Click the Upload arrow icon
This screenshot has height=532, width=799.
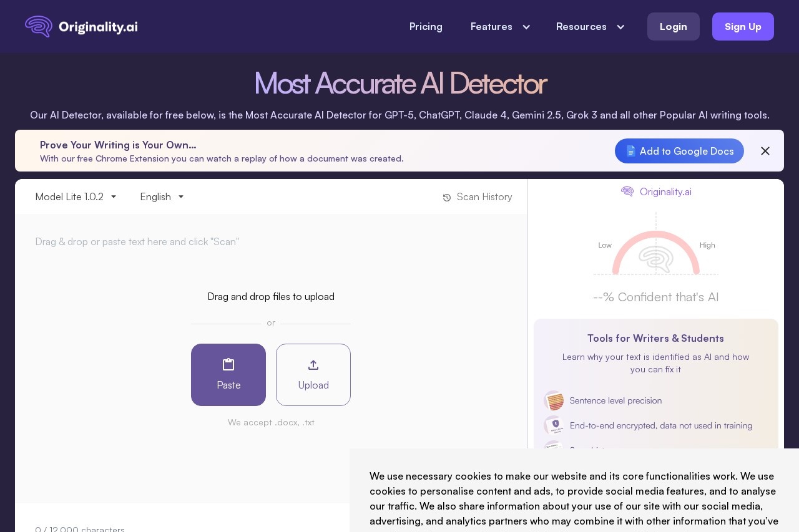(313, 365)
